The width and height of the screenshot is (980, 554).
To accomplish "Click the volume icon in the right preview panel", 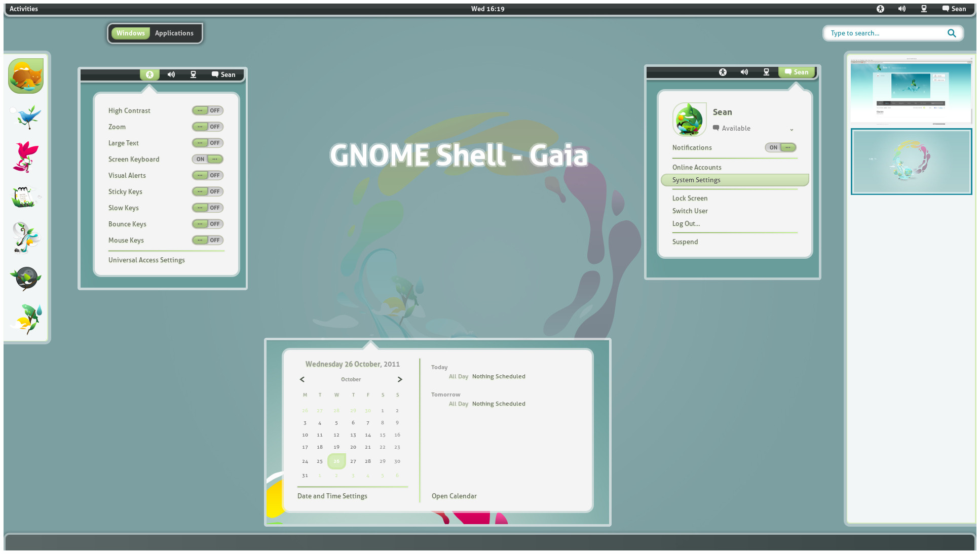I will point(744,72).
